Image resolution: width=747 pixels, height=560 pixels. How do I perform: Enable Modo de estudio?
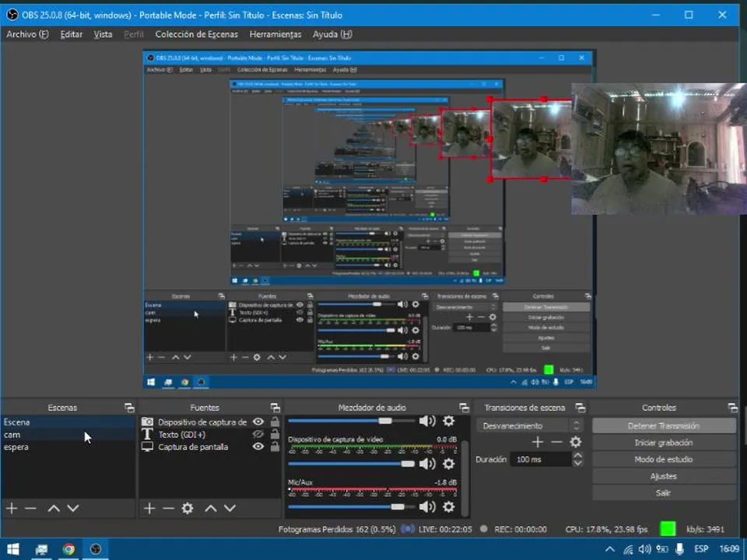pyautogui.click(x=664, y=459)
